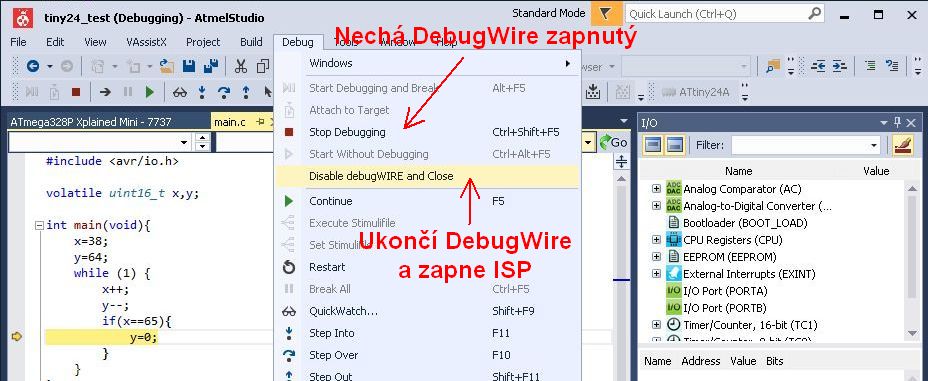Click the Project menu
This screenshot has width=928, height=381.
point(203,42)
